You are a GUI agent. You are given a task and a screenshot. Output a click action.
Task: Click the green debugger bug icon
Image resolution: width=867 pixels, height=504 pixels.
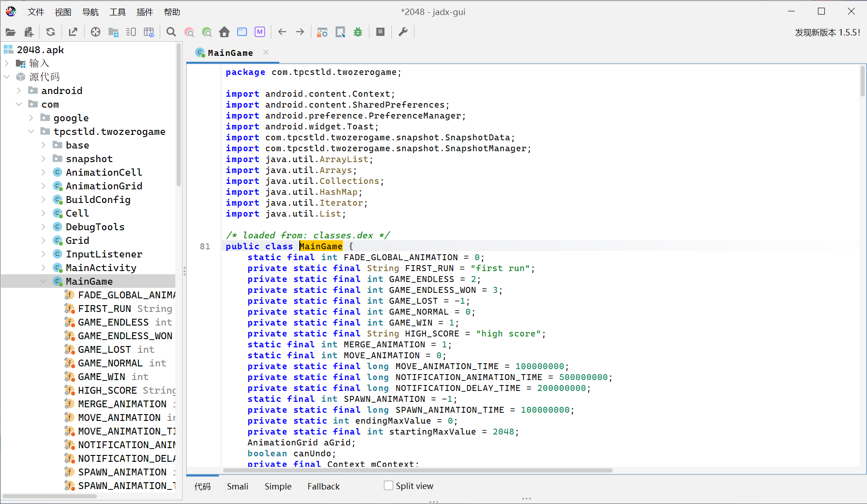pos(358,32)
